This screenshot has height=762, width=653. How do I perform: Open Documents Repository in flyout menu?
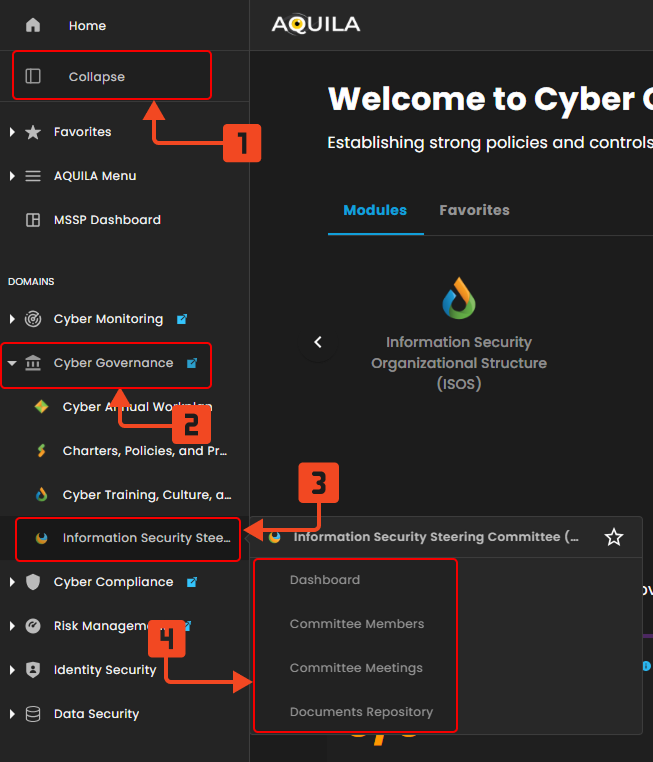[x=361, y=712]
